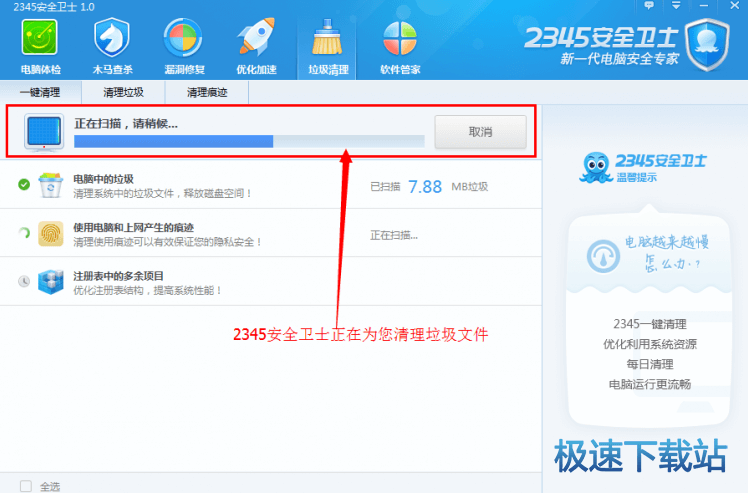
Task: Open the 电脑体检 radar scan icon
Action: pyautogui.click(x=40, y=38)
